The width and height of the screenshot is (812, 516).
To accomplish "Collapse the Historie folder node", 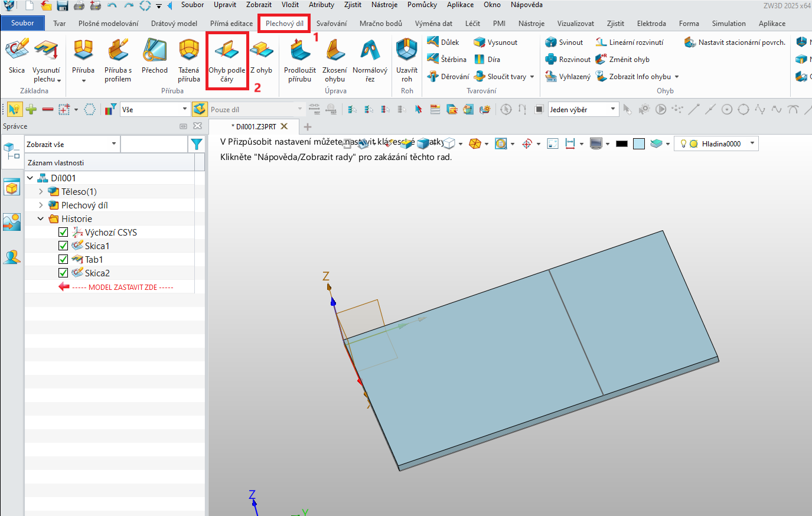I will (x=40, y=218).
